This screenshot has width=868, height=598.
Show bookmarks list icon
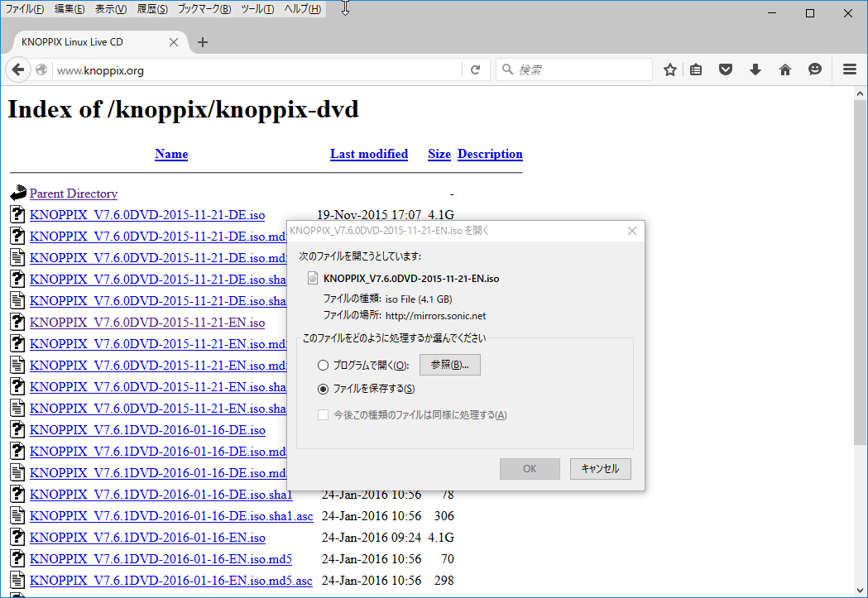point(696,69)
